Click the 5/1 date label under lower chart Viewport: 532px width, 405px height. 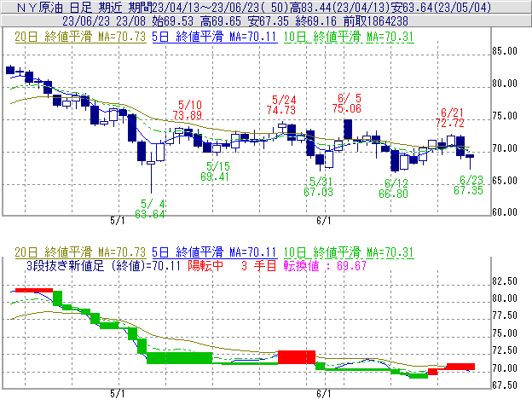pos(118,394)
